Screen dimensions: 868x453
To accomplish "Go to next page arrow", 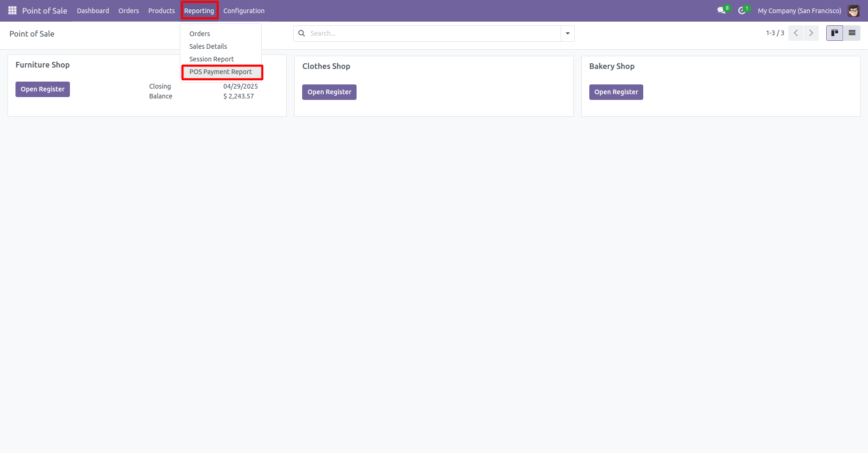I will [x=811, y=33].
